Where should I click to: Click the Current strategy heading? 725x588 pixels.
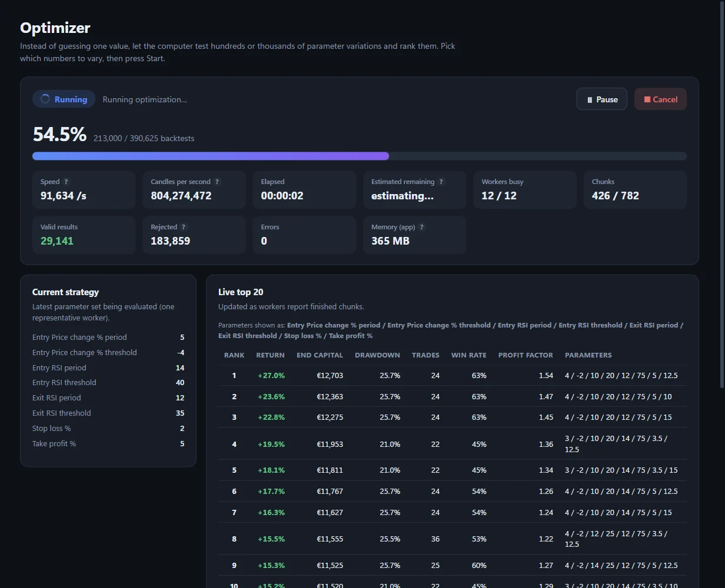click(x=65, y=292)
